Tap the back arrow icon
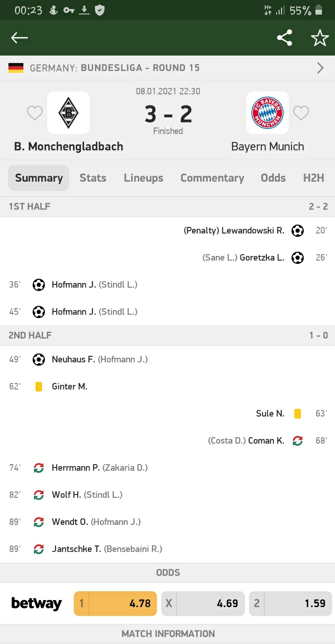Viewport: 335px width, 644px height. click(x=20, y=38)
